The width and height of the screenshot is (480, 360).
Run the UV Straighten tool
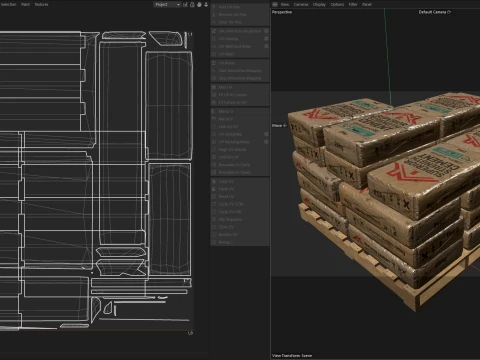click(x=237, y=134)
